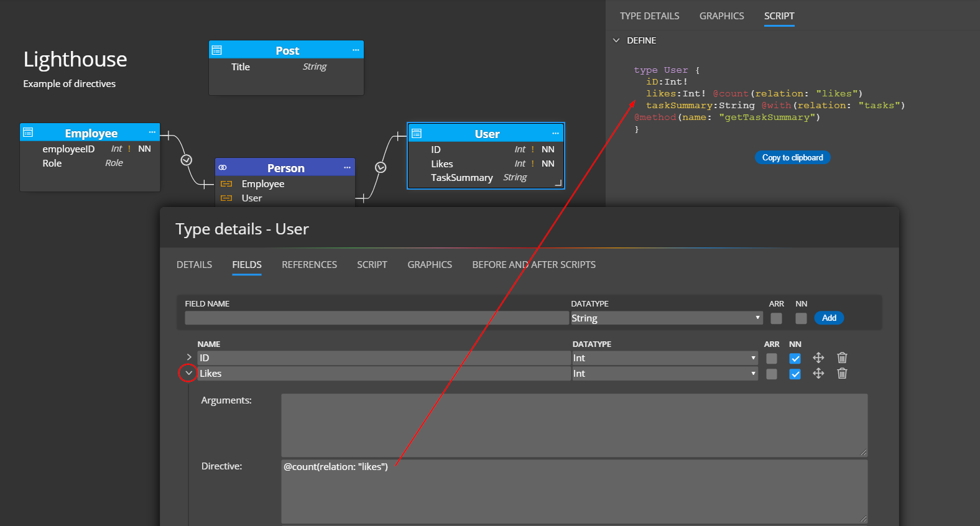
Task: Open the SCRIPT tab in Type details dialog
Action: [372, 265]
